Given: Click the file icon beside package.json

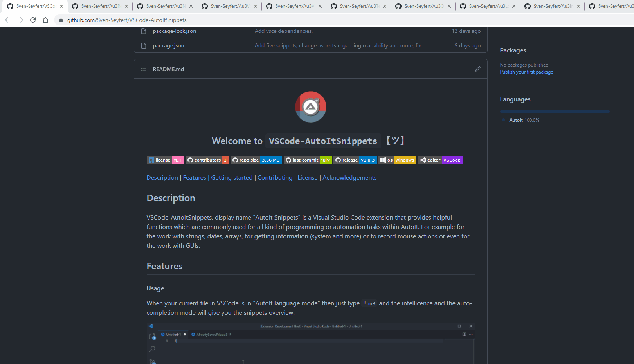Looking at the screenshot, I should (144, 45).
